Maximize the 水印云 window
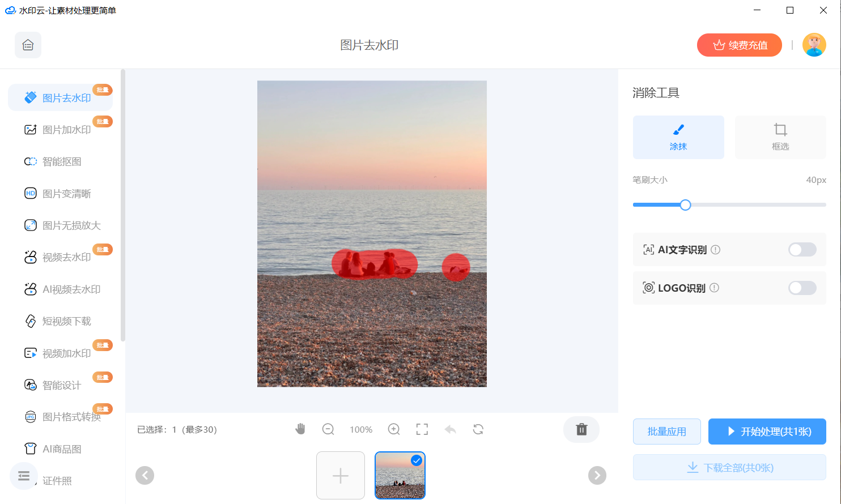The width and height of the screenshot is (841, 504). pos(790,10)
